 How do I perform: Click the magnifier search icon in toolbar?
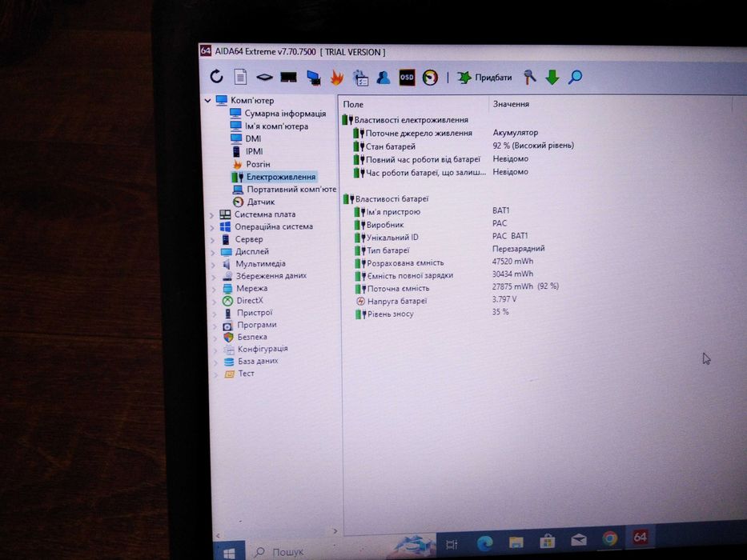pos(575,77)
